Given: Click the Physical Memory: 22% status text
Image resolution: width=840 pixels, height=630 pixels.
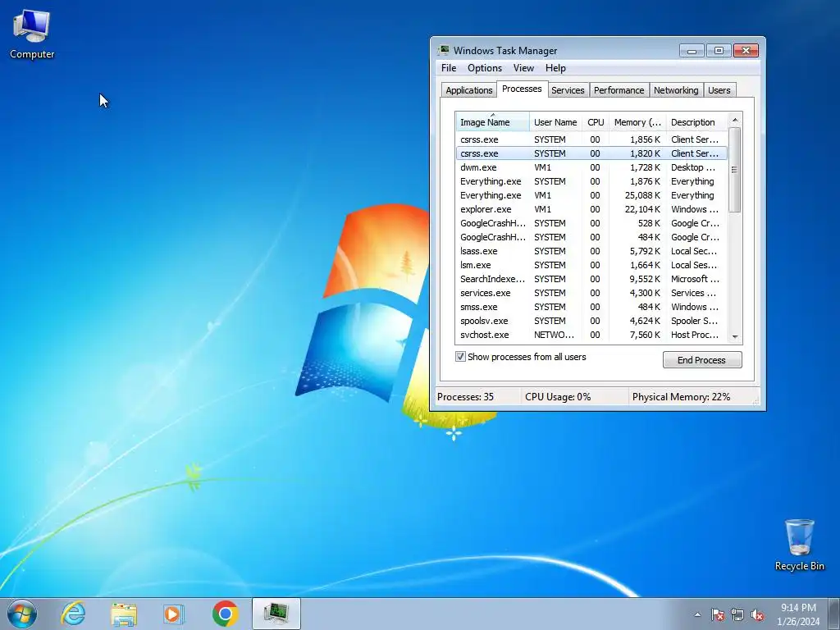Looking at the screenshot, I should [681, 397].
